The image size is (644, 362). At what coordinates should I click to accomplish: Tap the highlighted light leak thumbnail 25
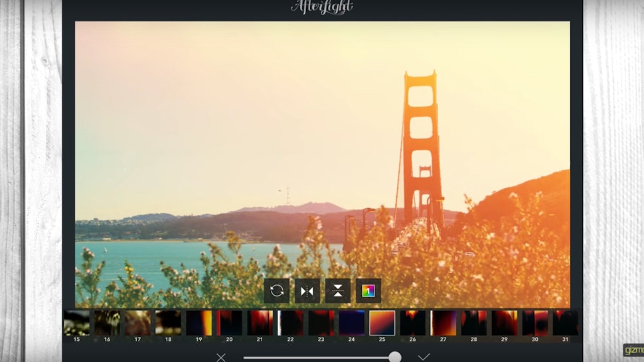coord(382,323)
